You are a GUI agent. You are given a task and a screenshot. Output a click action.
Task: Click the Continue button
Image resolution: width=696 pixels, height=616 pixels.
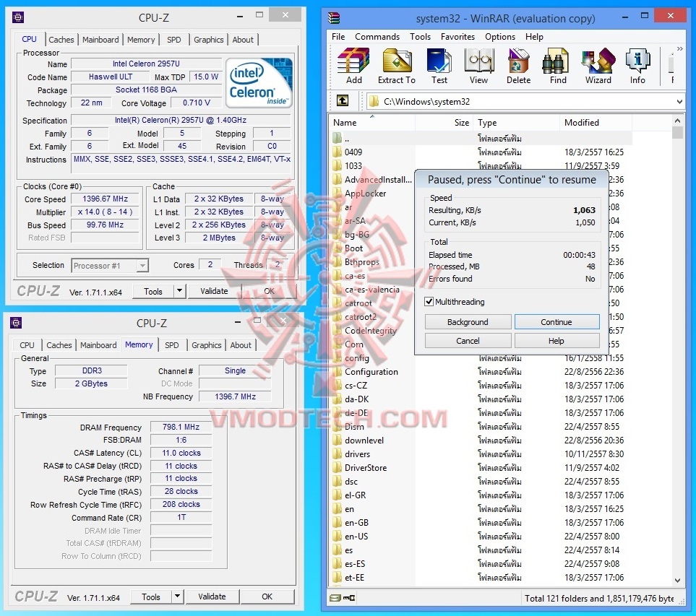557,322
